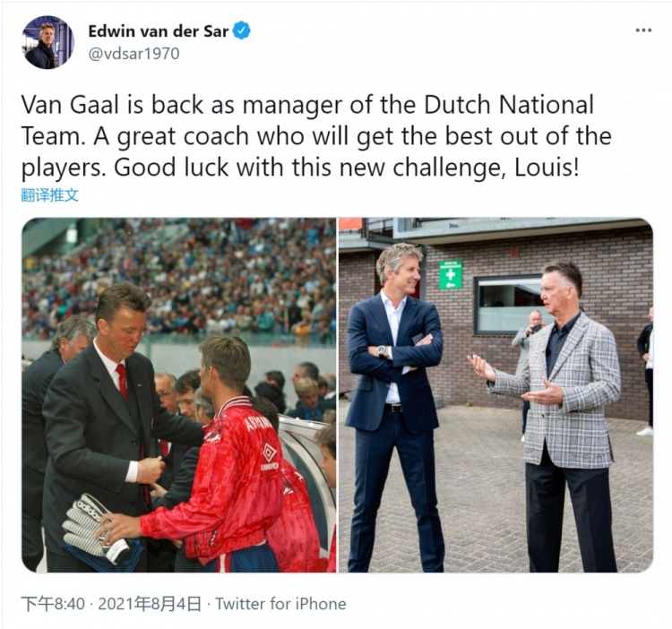Click the blue verified badge icon
672x629 pixels.
(x=242, y=30)
